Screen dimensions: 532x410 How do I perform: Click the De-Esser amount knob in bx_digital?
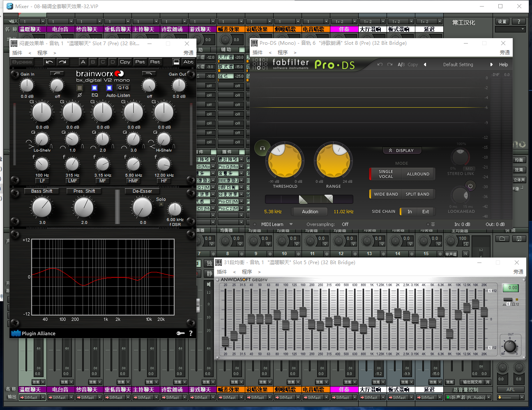coord(143,207)
